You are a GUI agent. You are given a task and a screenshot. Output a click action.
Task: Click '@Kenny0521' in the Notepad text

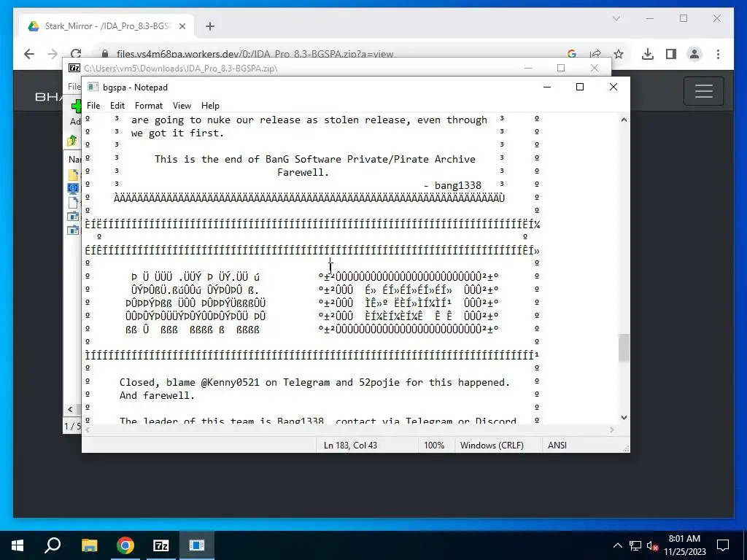click(x=230, y=382)
